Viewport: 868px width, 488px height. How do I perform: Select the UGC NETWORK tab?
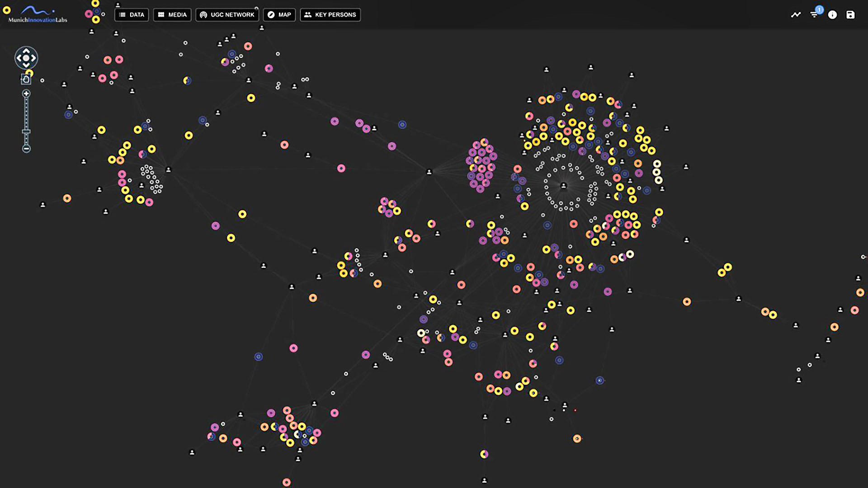tap(227, 15)
